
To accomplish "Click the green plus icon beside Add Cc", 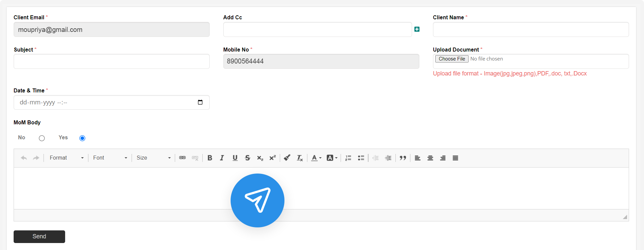I will (417, 29).
